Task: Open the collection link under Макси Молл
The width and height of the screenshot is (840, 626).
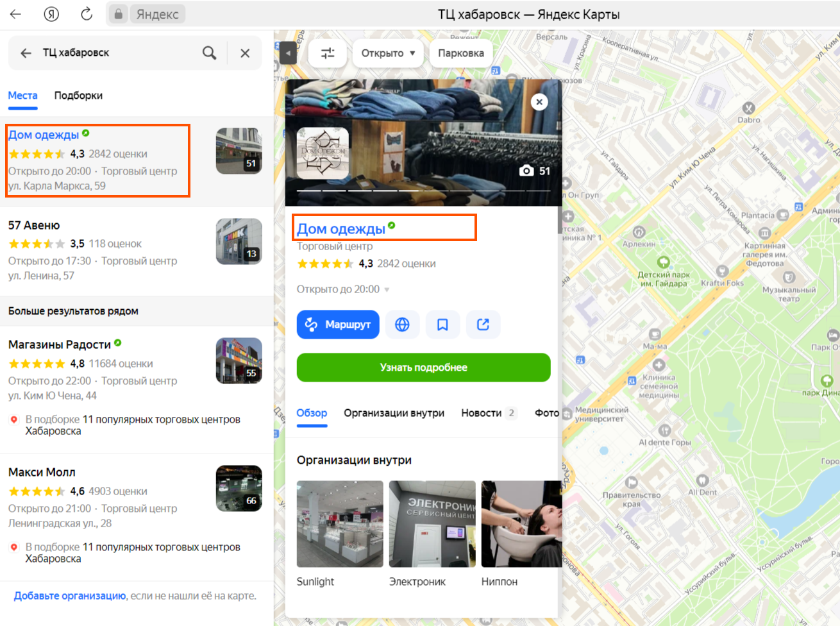Action: point(133,553)
